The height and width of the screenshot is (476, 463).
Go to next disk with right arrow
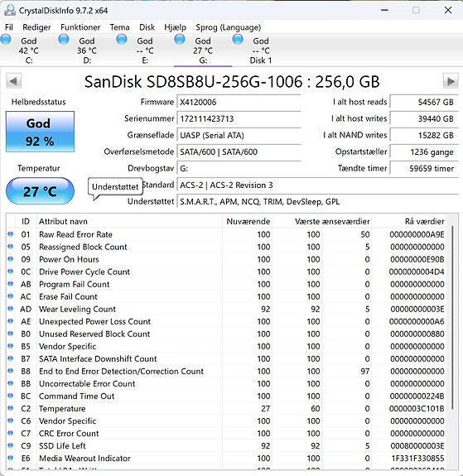pos(451,81)
